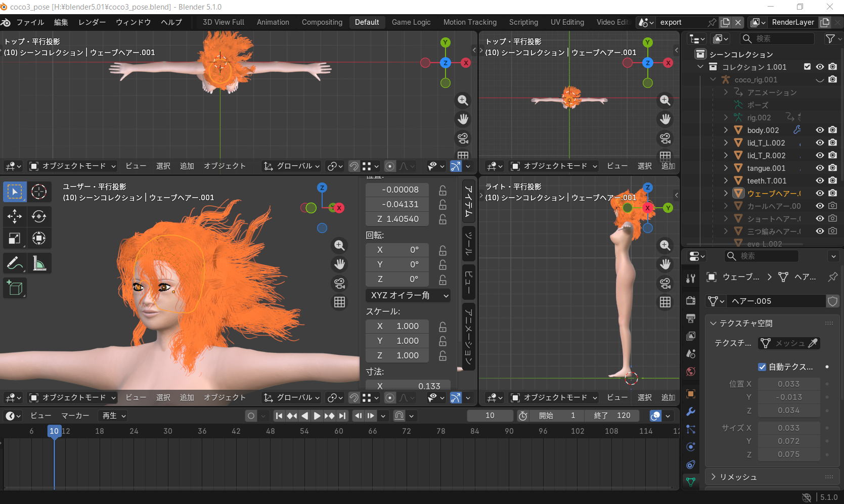This screenshot has width=844, height=504.
Task: Click the 終了 end frame field
Action: coord(612,416)
